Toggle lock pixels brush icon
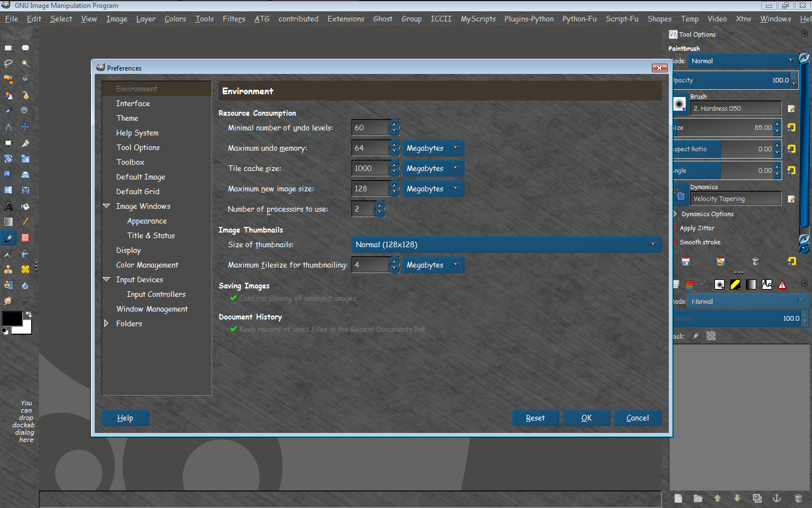Viewport: 812px width, 508px height. pos(695,336)
